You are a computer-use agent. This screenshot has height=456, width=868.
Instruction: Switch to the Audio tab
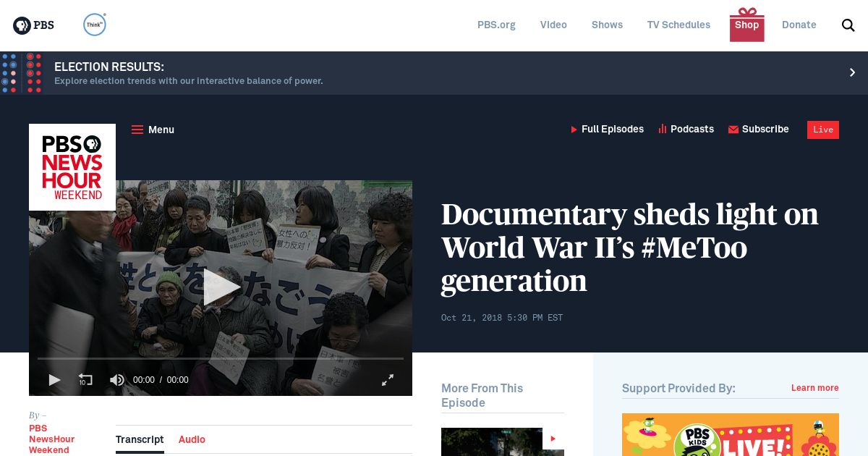tap(192, 439)
